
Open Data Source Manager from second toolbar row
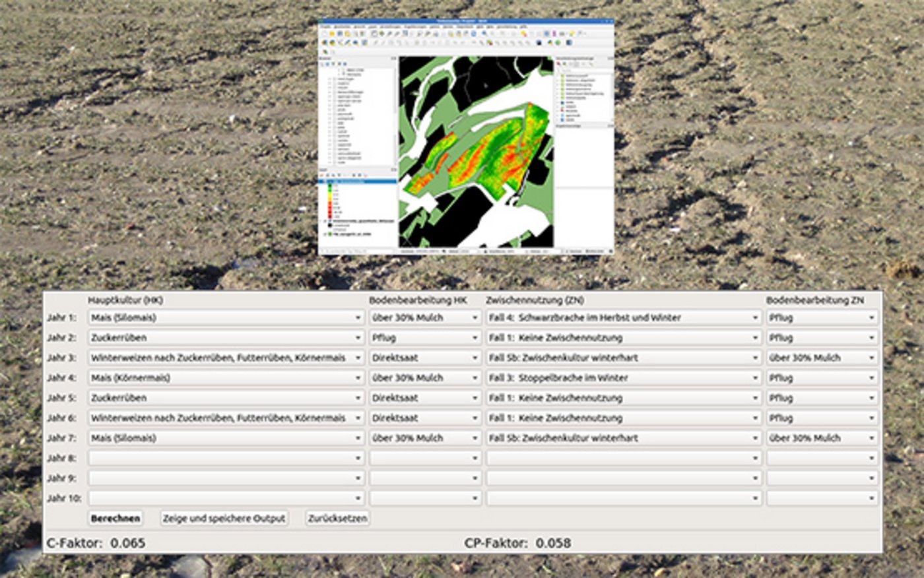324,43
